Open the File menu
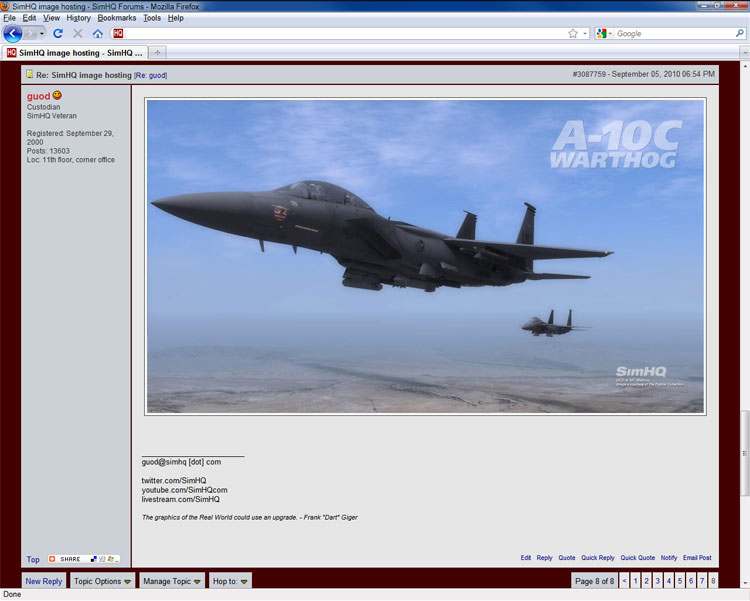Screen dimensions: 750x601 pyautogui.click(x=10, y=18)
